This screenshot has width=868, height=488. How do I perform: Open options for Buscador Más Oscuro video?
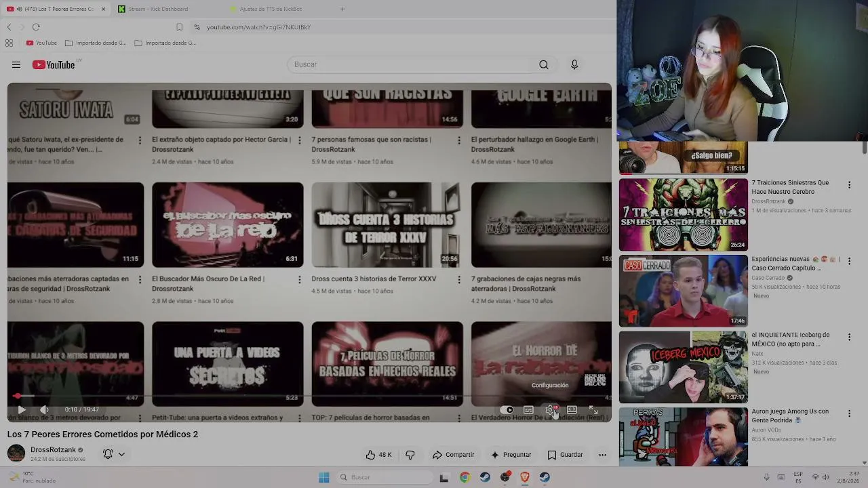click(x=299, y=279)
